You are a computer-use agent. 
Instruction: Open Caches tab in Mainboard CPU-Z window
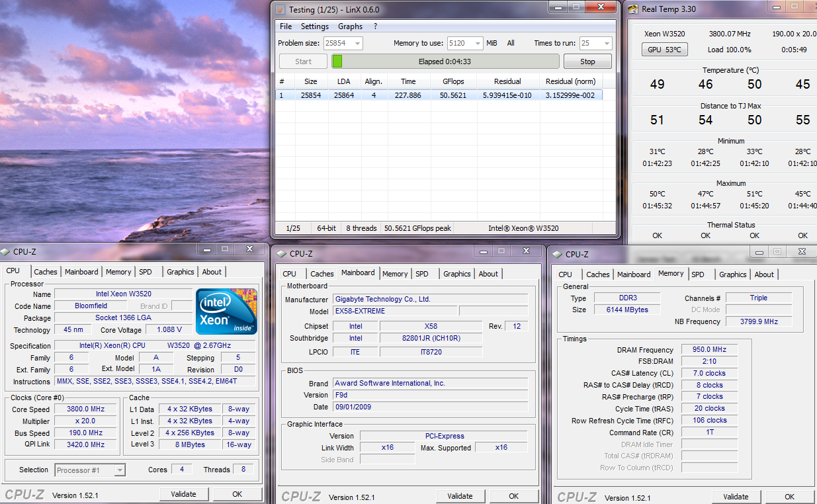[x=322, y=274]
